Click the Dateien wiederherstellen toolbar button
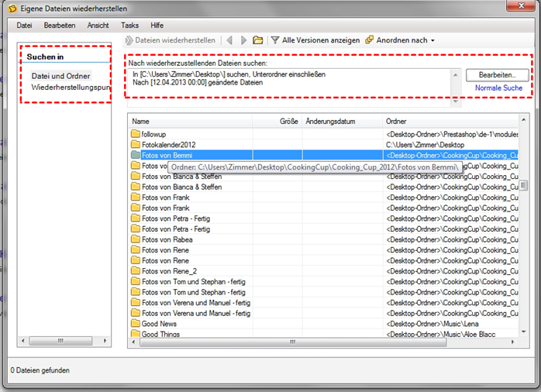541x392 pixels. click(x=171, y=40)
